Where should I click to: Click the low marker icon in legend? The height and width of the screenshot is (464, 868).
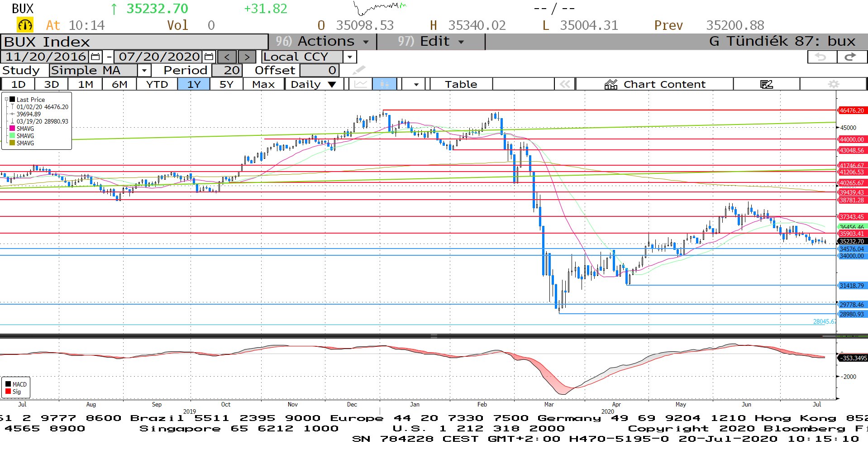click(x=12, y=121)
